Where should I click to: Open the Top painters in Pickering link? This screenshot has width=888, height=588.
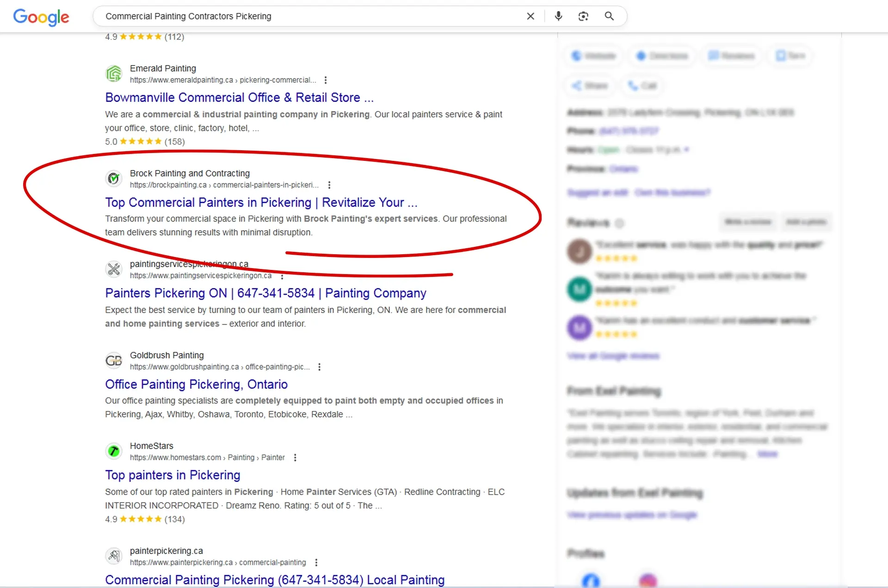[x=173, y=475]
